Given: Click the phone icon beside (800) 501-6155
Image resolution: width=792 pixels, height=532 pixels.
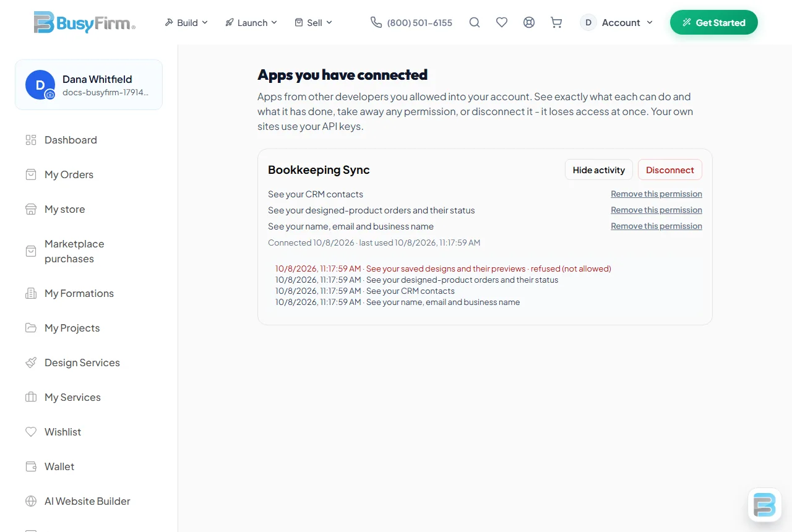Looking at the screenshot, I should (376, 22).
